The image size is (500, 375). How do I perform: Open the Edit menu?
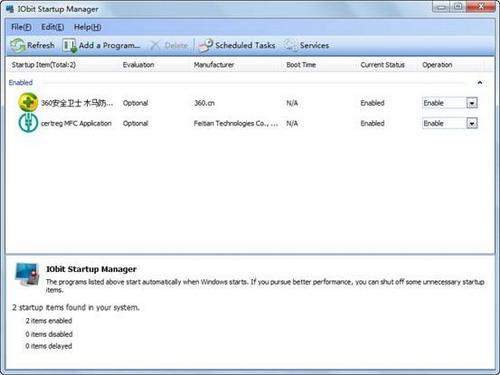click(x=52, y=27)
